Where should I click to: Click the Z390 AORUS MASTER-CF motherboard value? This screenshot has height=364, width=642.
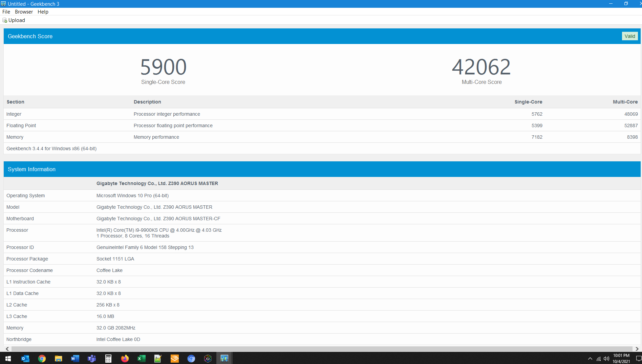[x=158, y=219]
